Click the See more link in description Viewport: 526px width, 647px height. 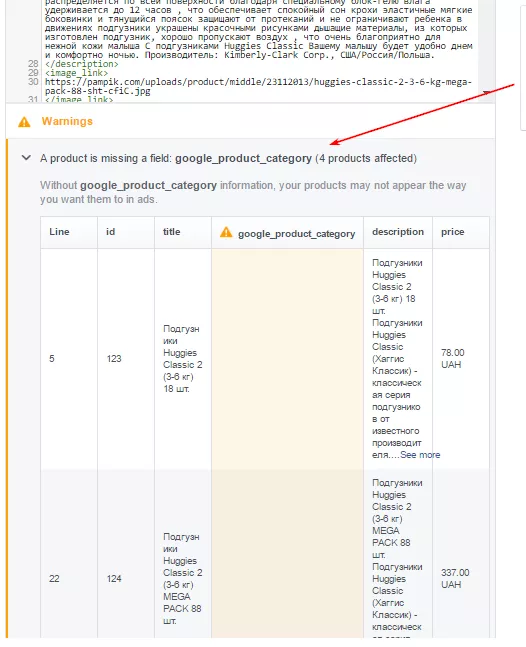coord(420,455)
